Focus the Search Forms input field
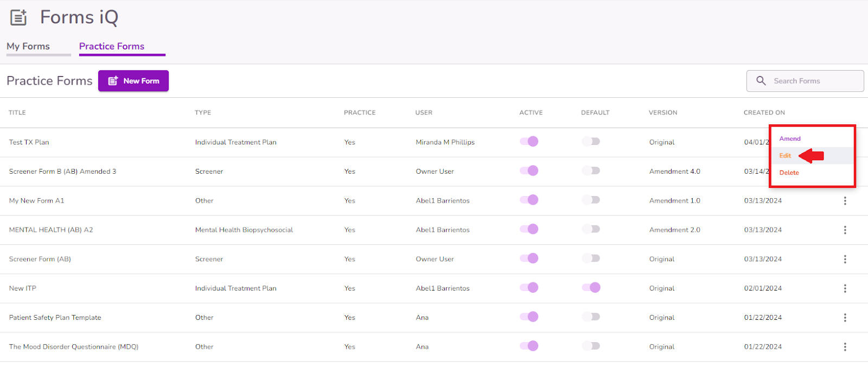The width and height of the screenshot is (868, 366). pos(806,81)
